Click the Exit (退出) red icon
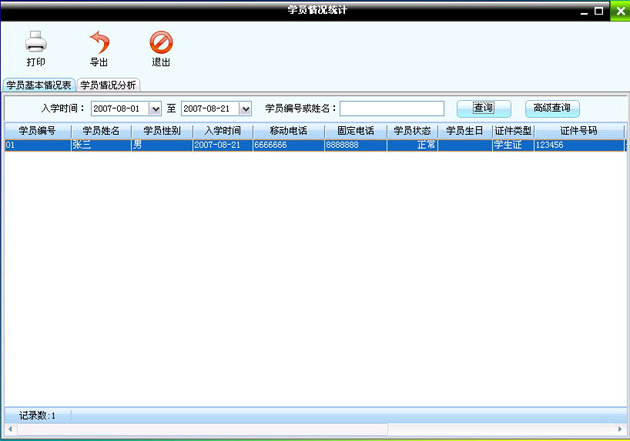 (161, 43)
